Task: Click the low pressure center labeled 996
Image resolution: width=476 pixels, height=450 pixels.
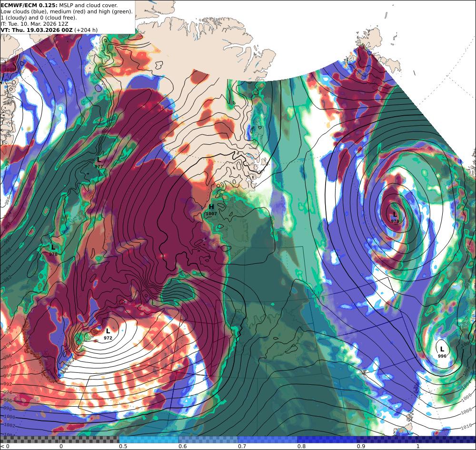Action: pyautogui.click(x=442, y=352)
